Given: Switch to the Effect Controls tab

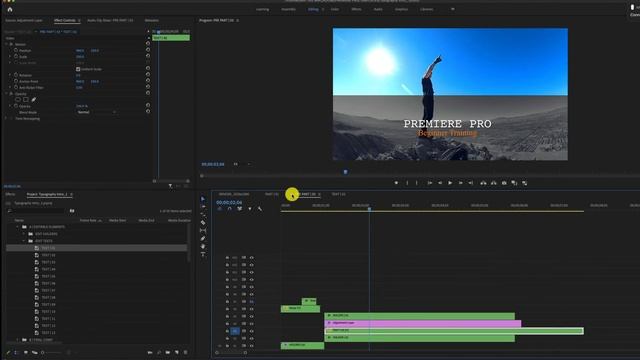Looking at the screenshot, I should [x=65, y=20].
